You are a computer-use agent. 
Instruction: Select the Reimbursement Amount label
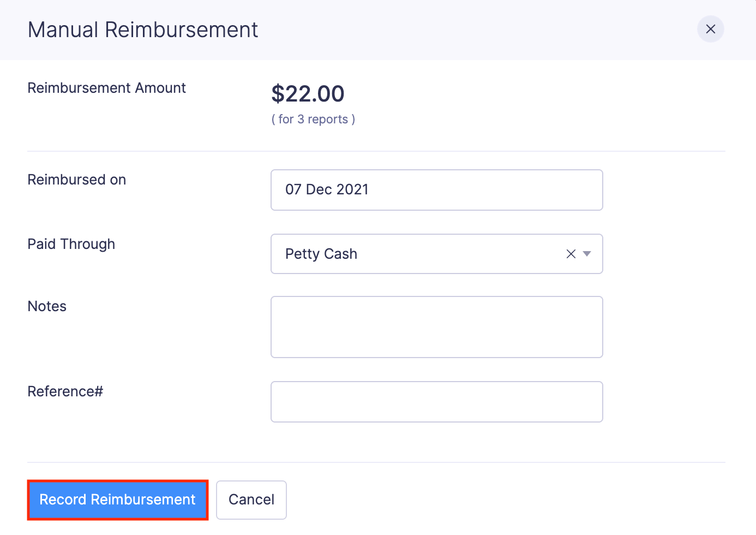click(x=106, y=87)
